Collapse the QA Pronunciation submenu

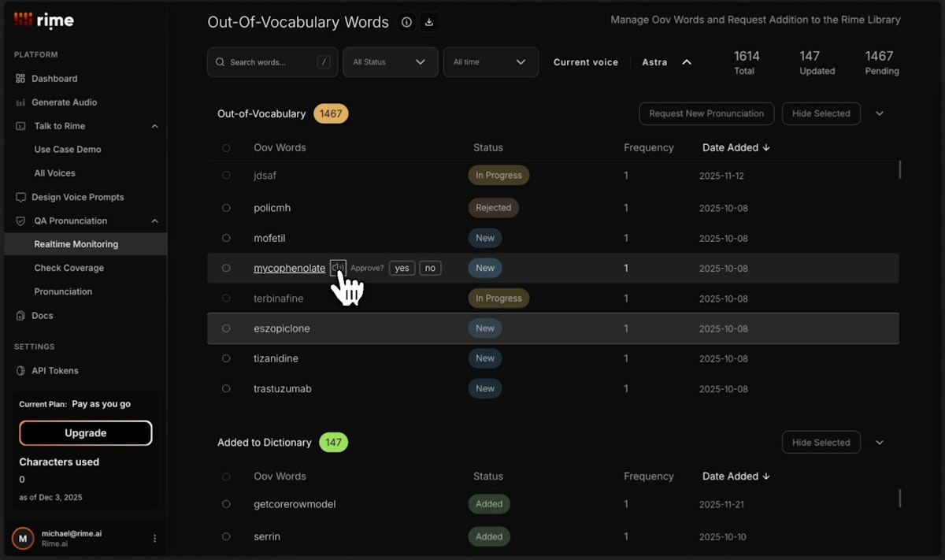(x=154, y=221)
